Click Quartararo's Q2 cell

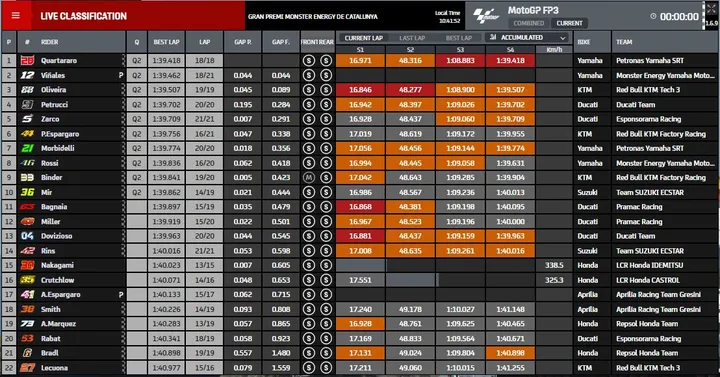[x=136, y=60]
